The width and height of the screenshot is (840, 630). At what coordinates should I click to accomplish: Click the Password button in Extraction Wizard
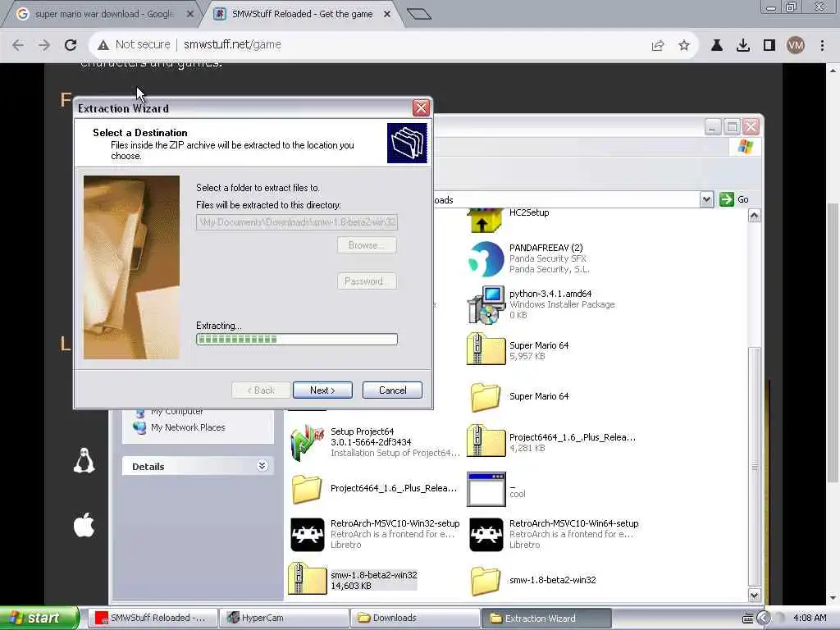(x=367, y=281)
